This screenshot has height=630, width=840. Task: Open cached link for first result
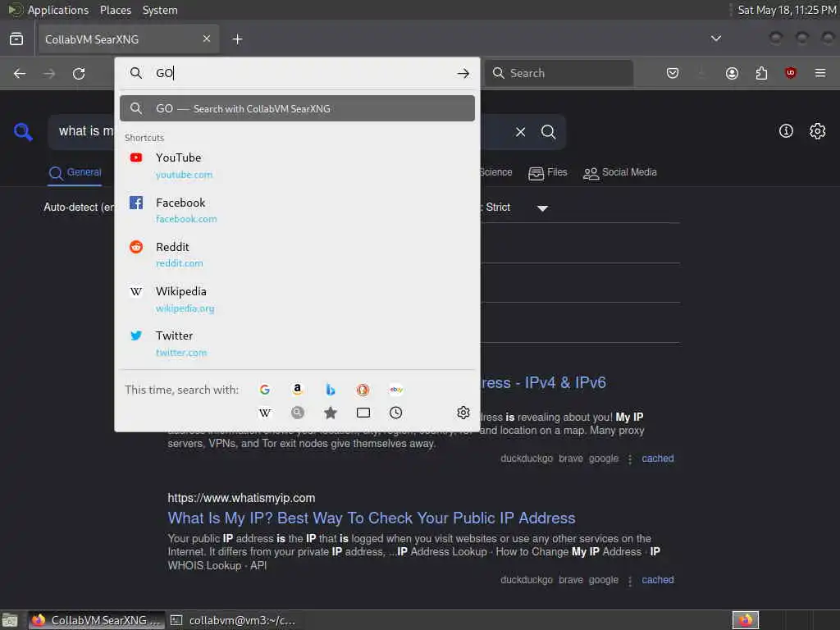[657, 459]
